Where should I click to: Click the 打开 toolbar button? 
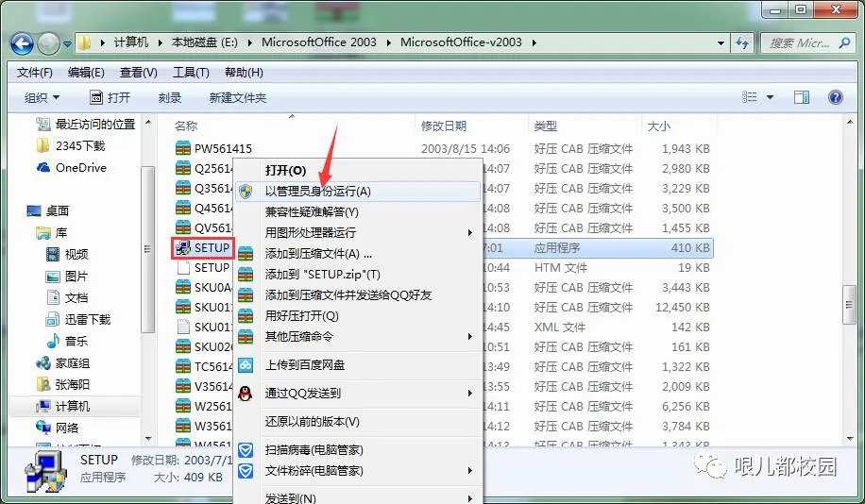click(x=110, y=97)
